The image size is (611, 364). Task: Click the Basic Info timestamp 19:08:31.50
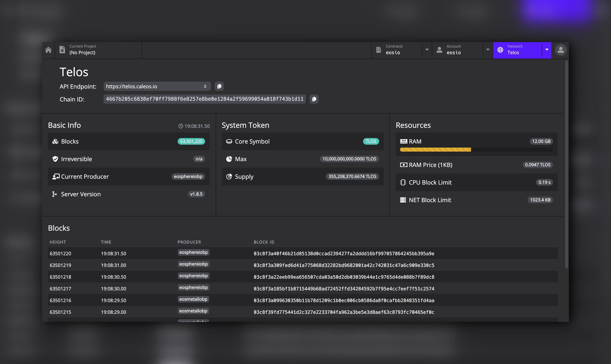pos(197,126)
